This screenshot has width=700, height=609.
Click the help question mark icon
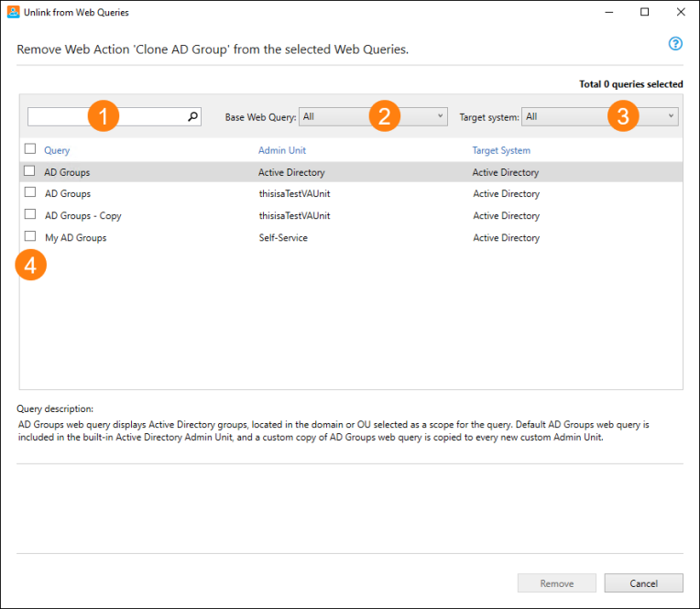coord(675,44)
